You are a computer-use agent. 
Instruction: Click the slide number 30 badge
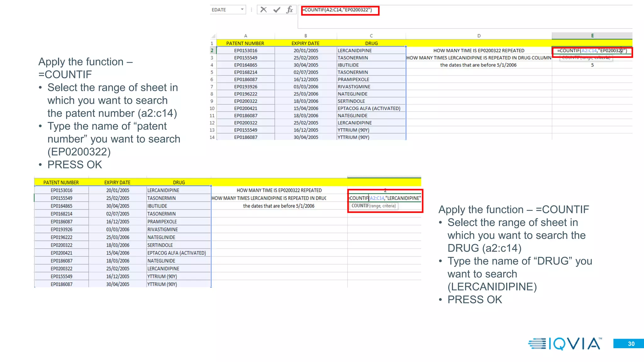(x=629, y=344)
